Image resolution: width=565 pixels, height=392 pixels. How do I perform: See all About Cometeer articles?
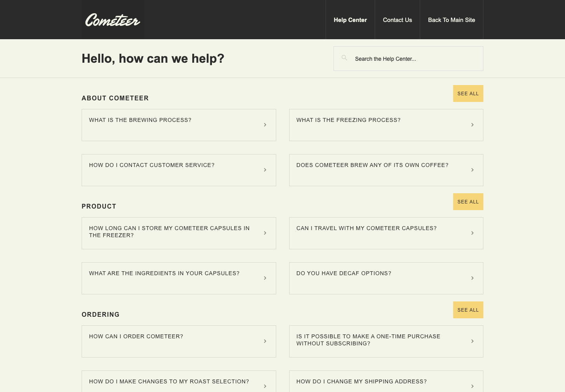point(468,94)
